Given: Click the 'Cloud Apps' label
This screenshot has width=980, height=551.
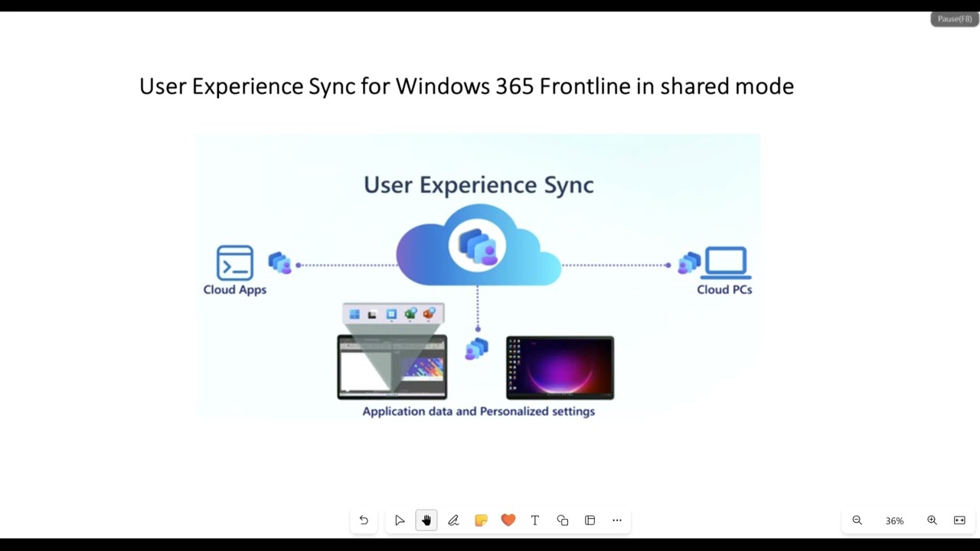Looking at the screenshot, I should click(235, 290).
